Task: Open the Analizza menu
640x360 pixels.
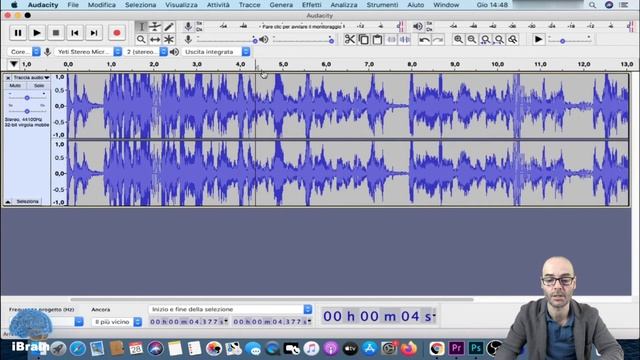Action: pos(344,5)
